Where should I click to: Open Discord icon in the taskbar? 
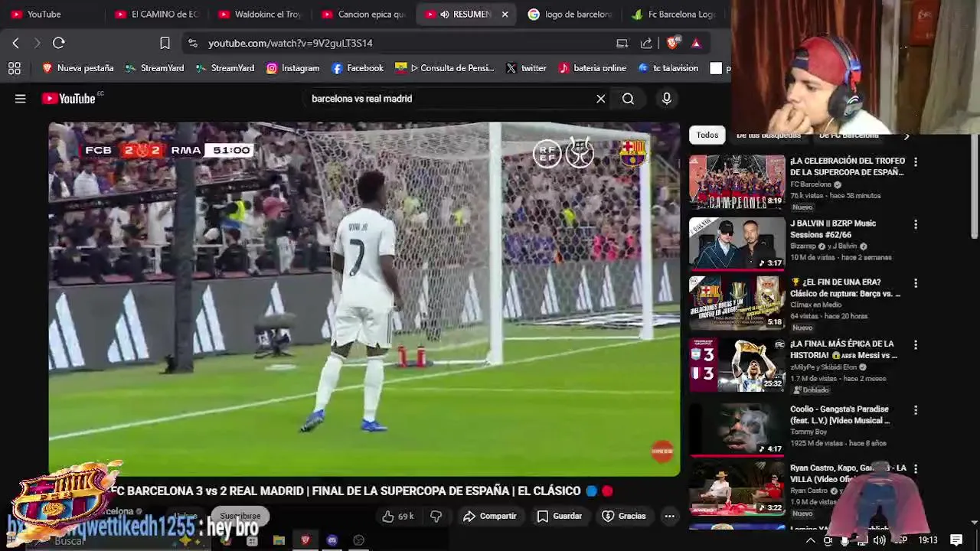coord(332,540)
